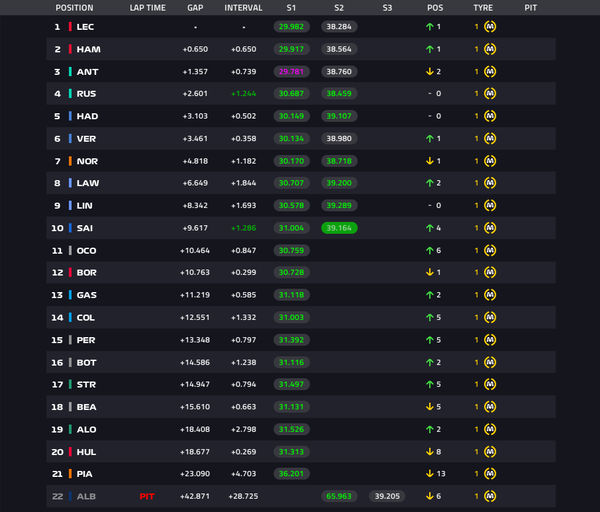Image resolution: width=600 pixels, height=512 pixels.
Task: Click the +23.090 gap for PIA
Action: pyautogui.click(x=195, y=474)
